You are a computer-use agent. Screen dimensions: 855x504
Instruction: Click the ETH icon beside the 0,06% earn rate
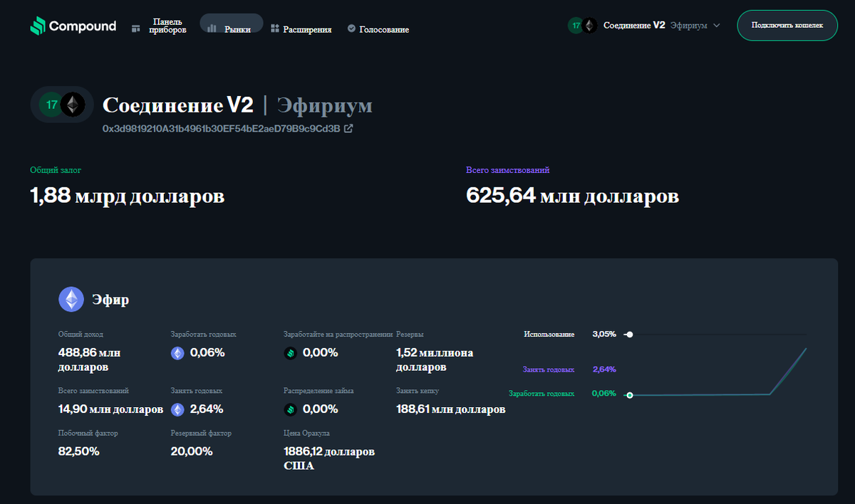pos(177,352)
